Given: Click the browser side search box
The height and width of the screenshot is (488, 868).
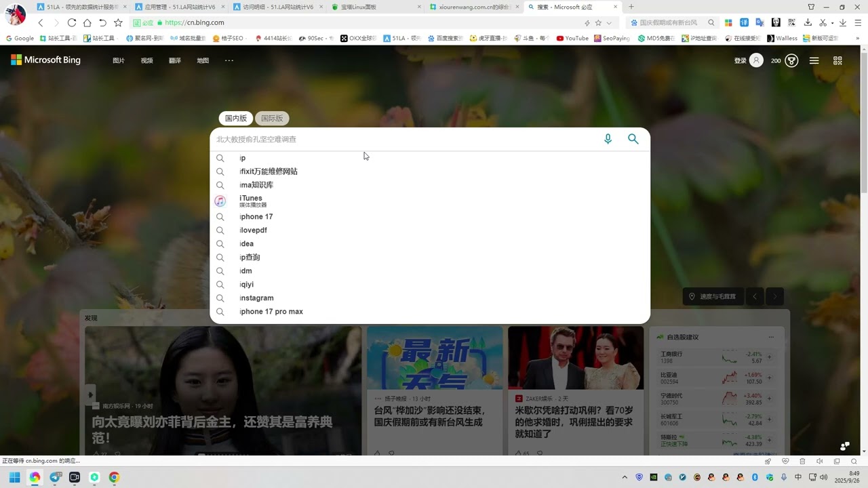Looking at the screenshot, I should [673, 22].
